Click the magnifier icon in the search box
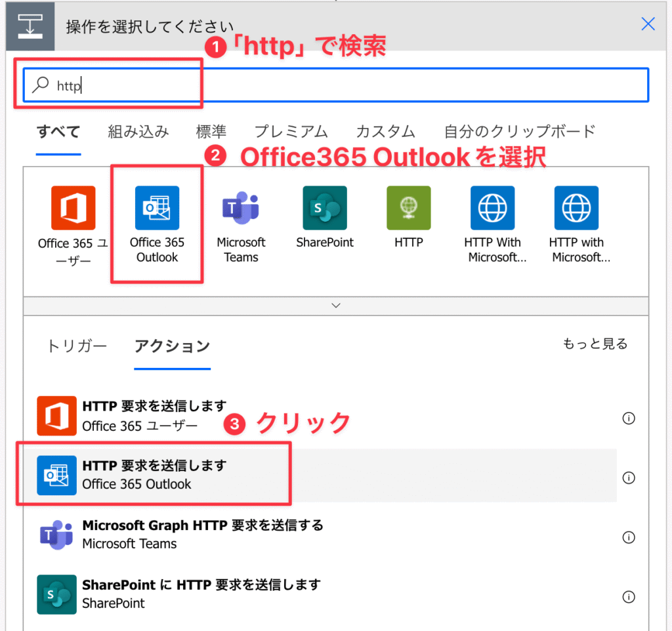Image resolution: width=672 pixels, height=631 pixels. pos(41,85)
